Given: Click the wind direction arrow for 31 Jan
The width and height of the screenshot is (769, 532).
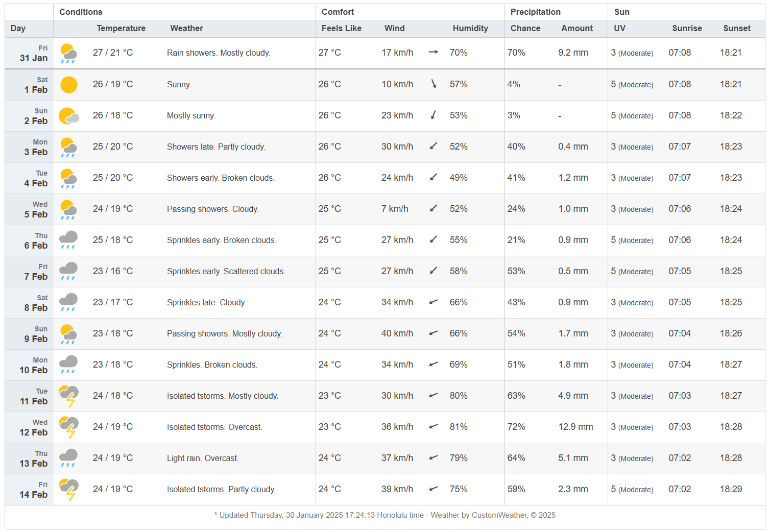Looking at the screenshot, I should [x=434, y=52].
